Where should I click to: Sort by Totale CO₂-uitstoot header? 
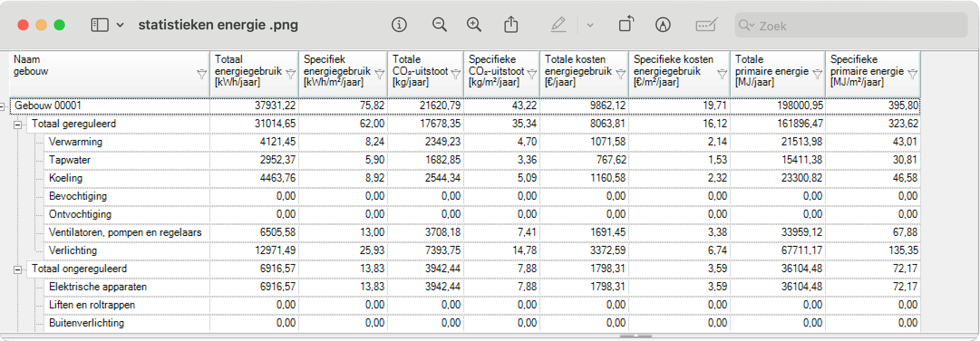(x=426, y=74)
